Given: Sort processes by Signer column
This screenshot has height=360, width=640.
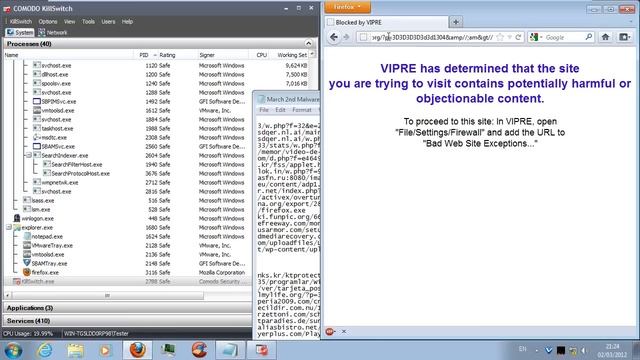Looking at the screenshot, I should (207, 55).
